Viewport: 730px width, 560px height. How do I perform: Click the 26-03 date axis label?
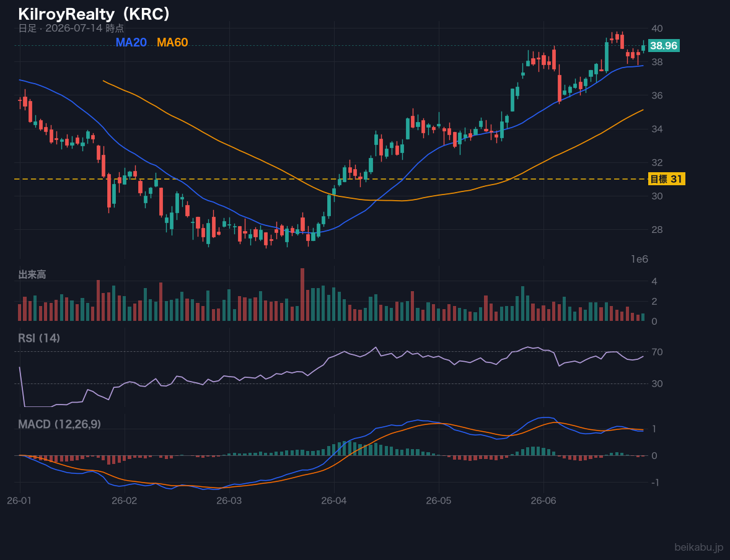[229, 501]
